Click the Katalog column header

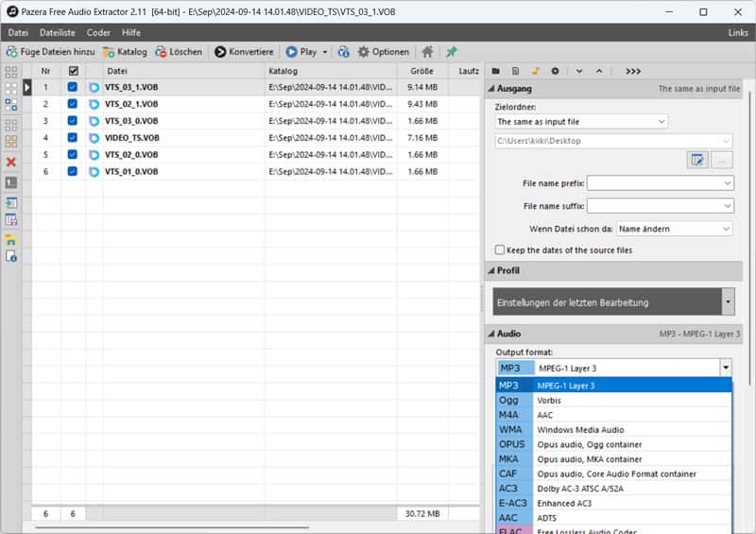point(331,71)
